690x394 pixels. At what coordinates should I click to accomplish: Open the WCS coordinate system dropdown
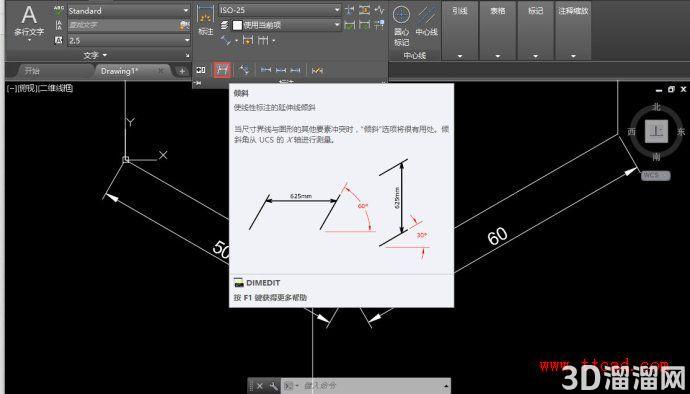(656, 175)
